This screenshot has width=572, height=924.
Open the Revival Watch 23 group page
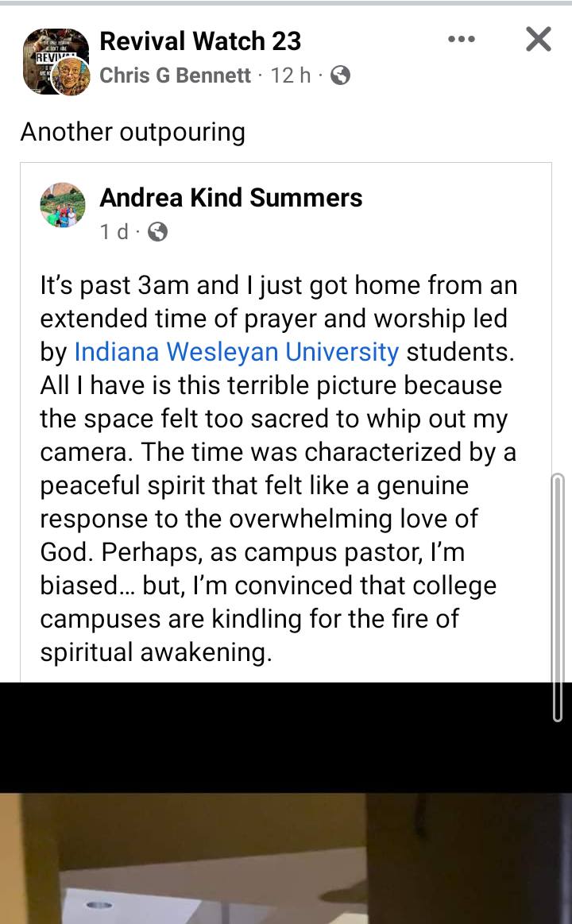(200, 41)
